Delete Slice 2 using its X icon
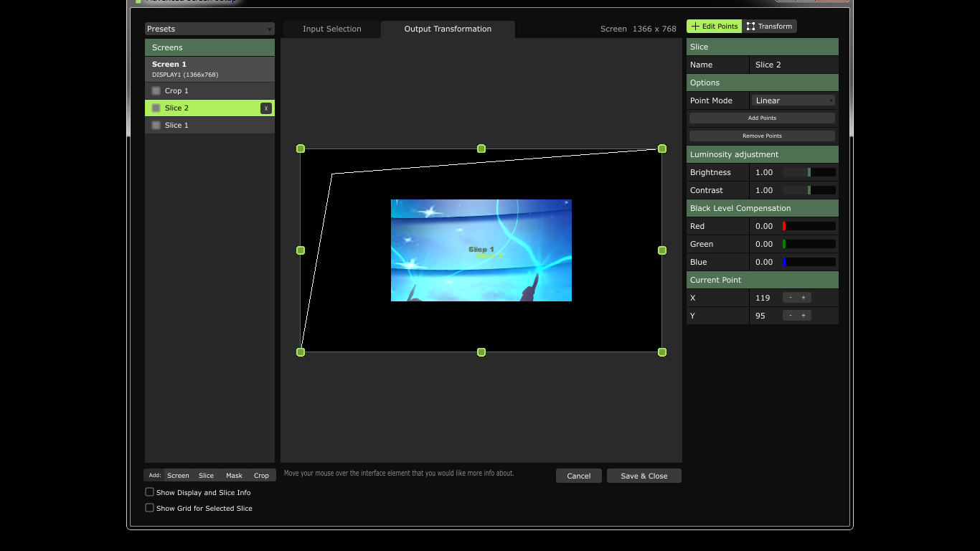 266,108
